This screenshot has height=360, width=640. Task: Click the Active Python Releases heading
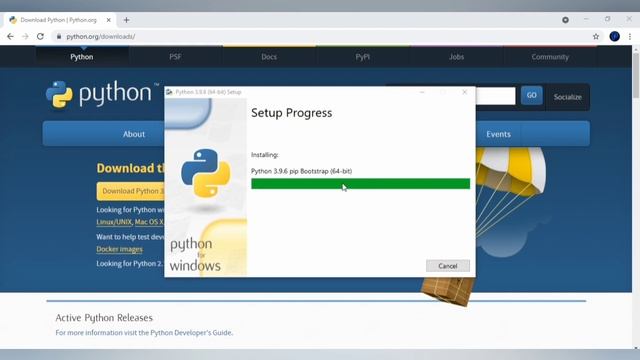pyautogui.click(x=104, y=318)
